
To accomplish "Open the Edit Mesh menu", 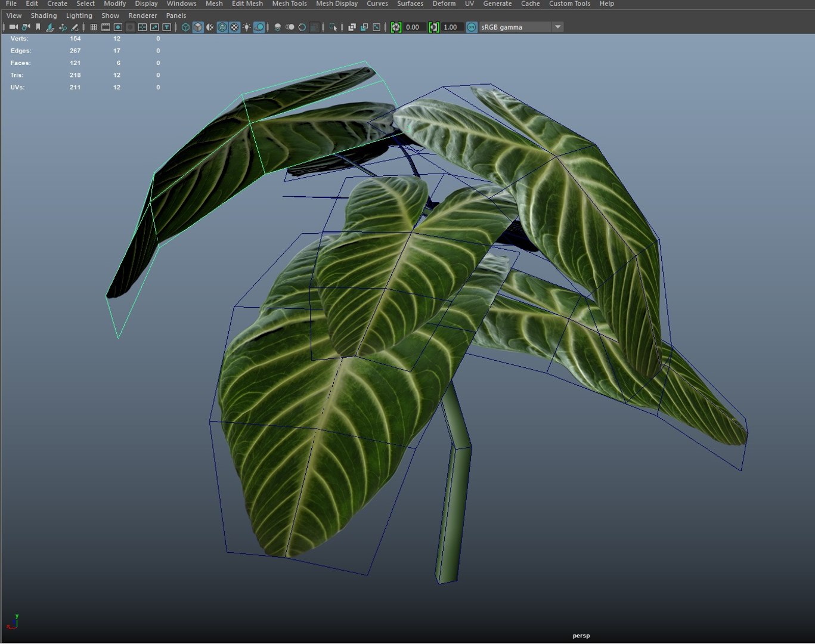I will point(247,4).
